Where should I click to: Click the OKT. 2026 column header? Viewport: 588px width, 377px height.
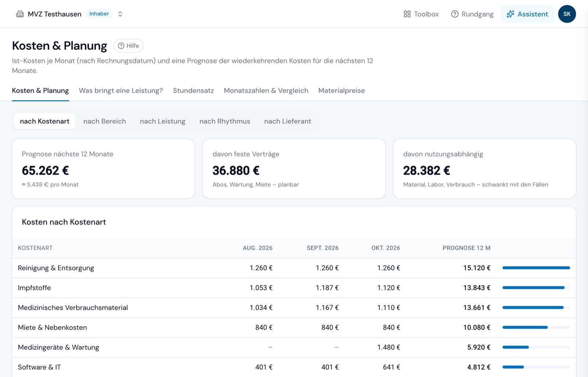point(386,248)
